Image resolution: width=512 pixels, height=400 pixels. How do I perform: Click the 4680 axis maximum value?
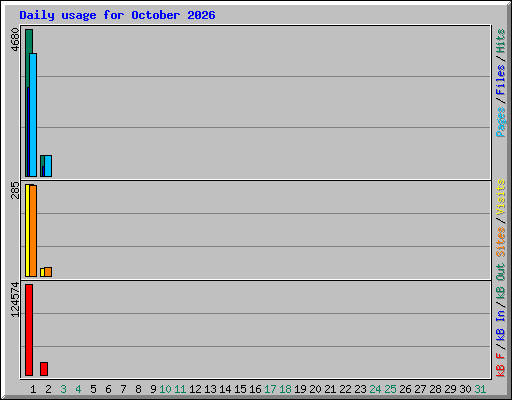[x=15, y=40]
